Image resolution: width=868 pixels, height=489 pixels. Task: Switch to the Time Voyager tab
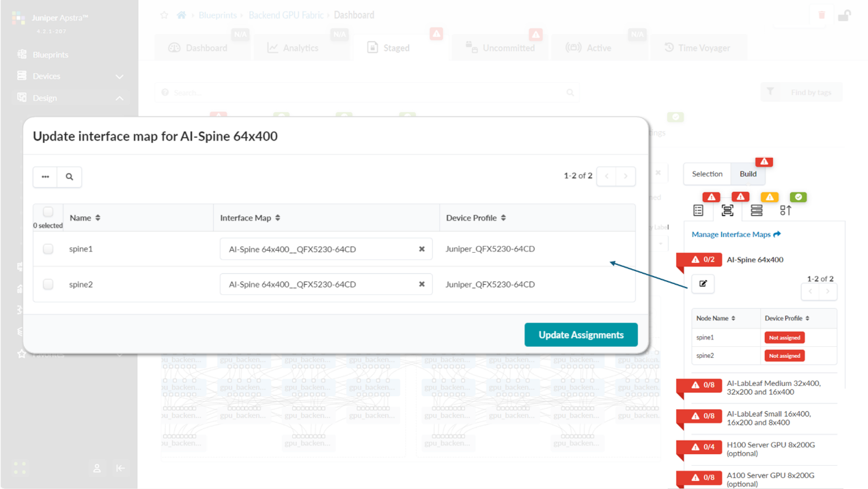tap(698, 48)
